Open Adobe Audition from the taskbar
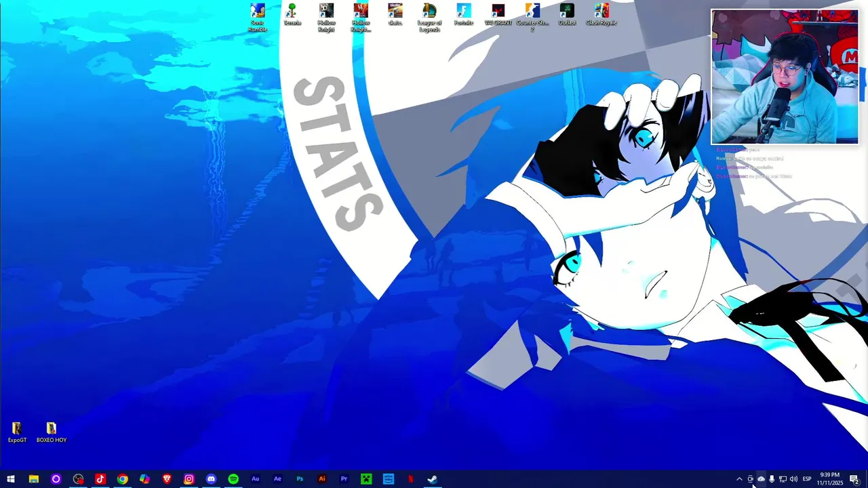Image resolution: width=868 pixels, height=488 pixels. coord(255,479)
